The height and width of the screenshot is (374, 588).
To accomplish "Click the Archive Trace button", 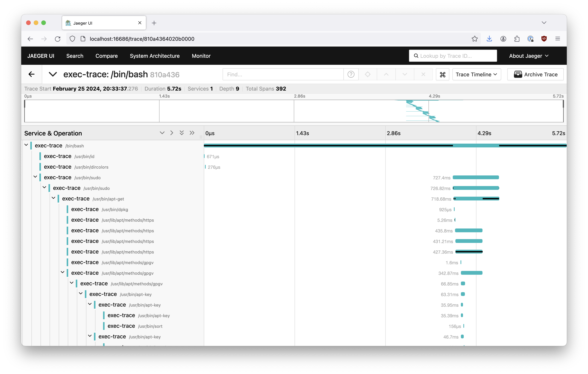I will tap(535, 74).
